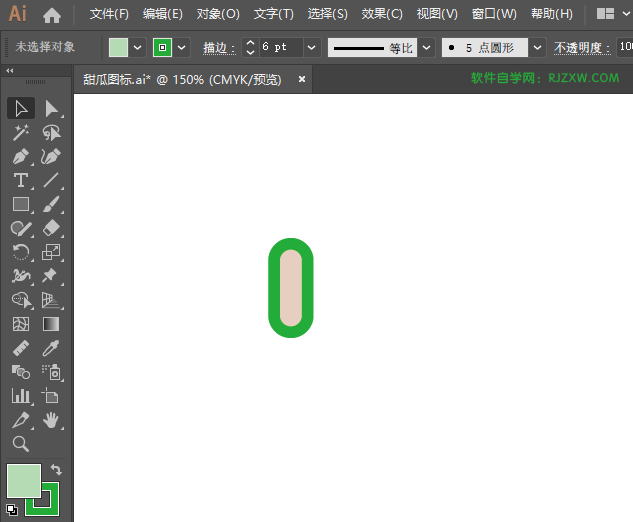
Task: Select the Hand tool
Action: [x=51, y=420]
